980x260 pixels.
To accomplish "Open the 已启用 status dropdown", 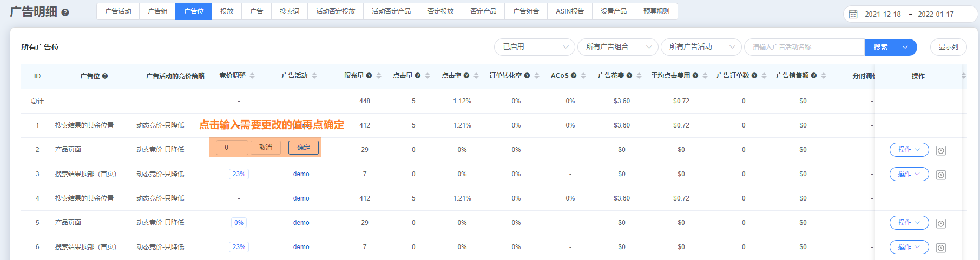I will (534, 47).
